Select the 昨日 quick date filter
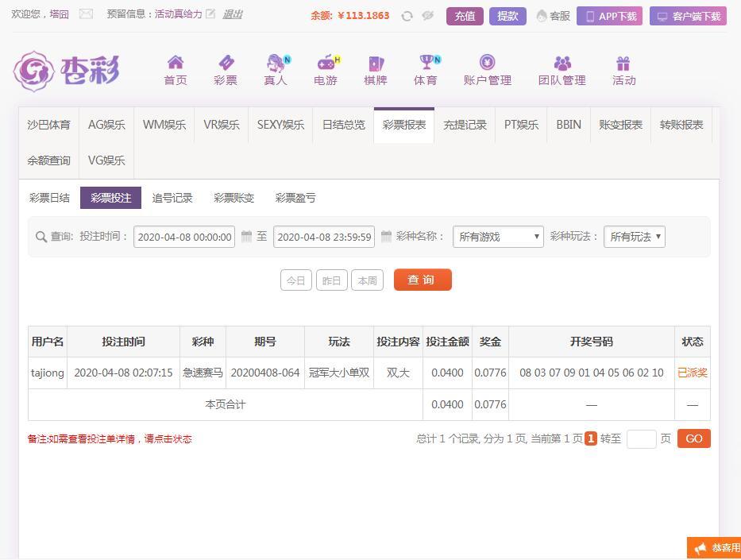Viewport: 741px width, 560px height. click(331, 280)
